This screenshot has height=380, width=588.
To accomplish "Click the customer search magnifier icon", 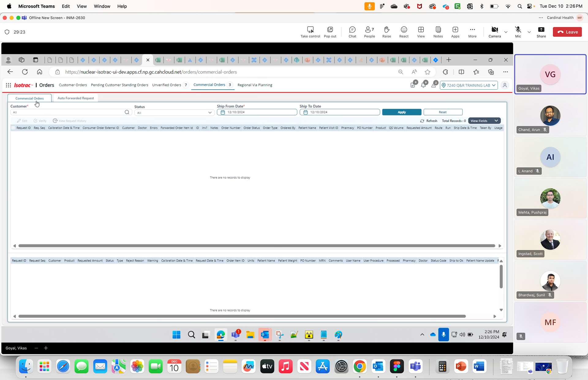I will [127, 112].
